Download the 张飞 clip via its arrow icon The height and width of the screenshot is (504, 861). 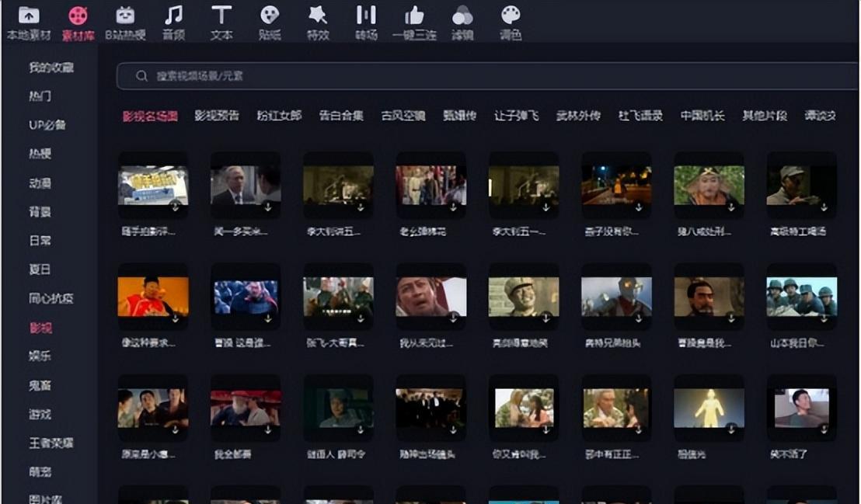click(x=361, y=318)
